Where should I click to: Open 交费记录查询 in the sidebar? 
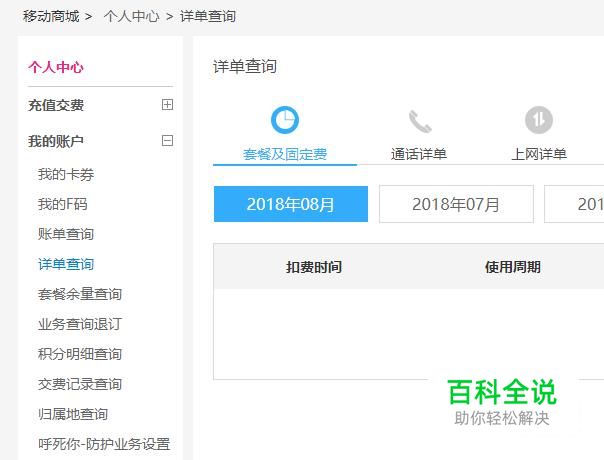(80, 384)
